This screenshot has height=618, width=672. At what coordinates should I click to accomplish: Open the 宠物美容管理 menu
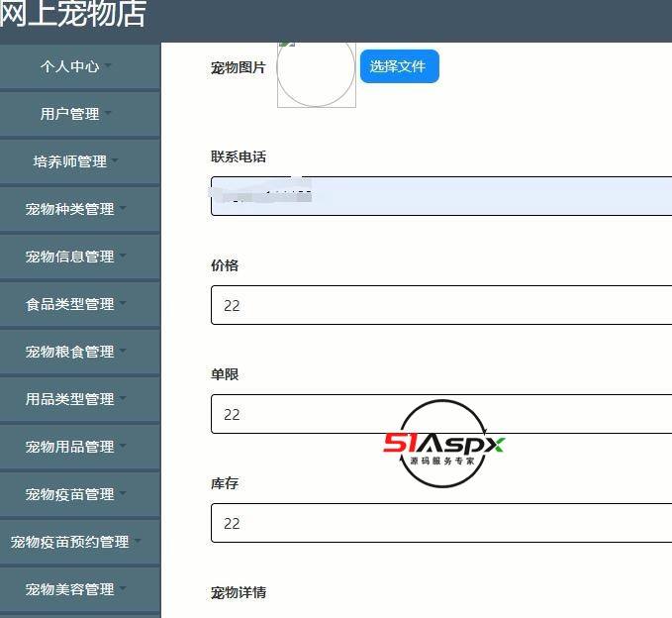[x=80, y=590]
